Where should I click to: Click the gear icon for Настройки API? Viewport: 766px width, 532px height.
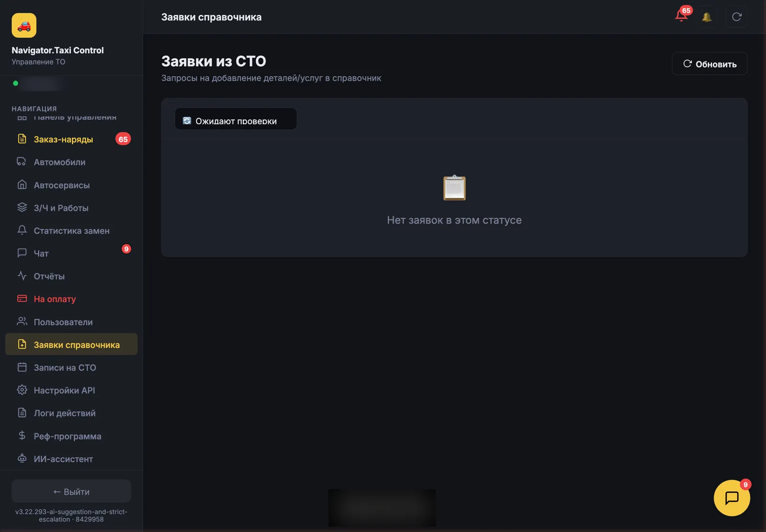pos(22,390)
